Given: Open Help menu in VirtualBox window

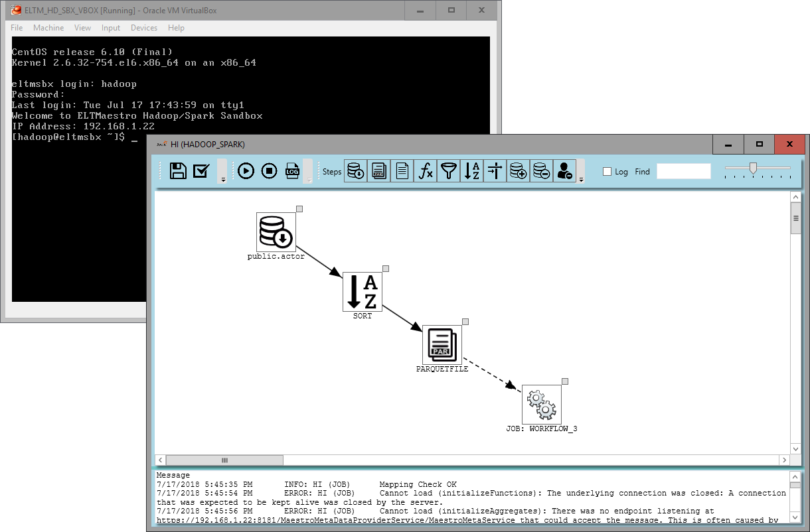Looking at the screenshot, I should (176, 28).
